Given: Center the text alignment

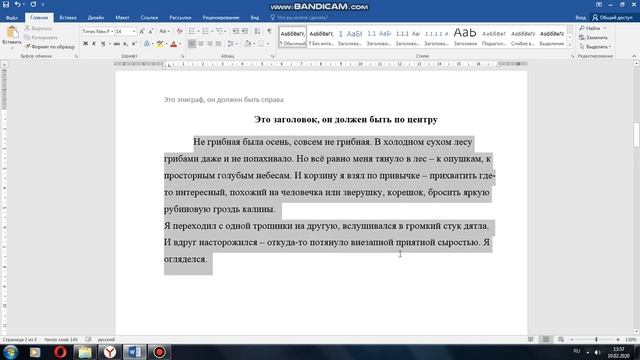Looking at the screenshot, I should 201,44.
